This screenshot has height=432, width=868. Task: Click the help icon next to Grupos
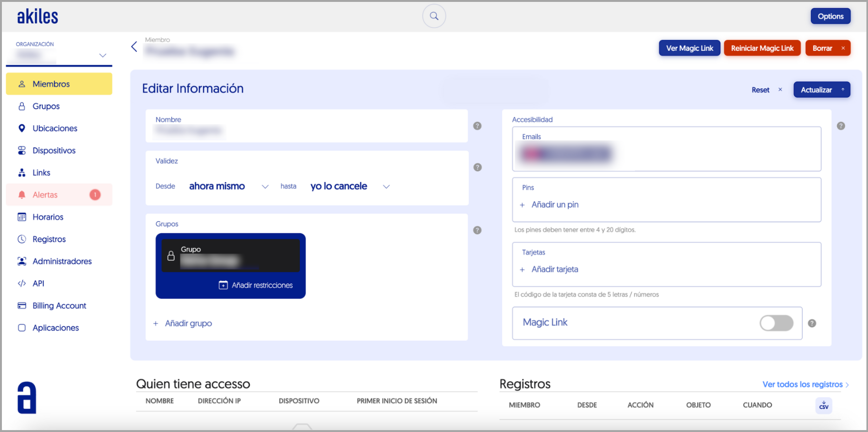pos(477,230)
